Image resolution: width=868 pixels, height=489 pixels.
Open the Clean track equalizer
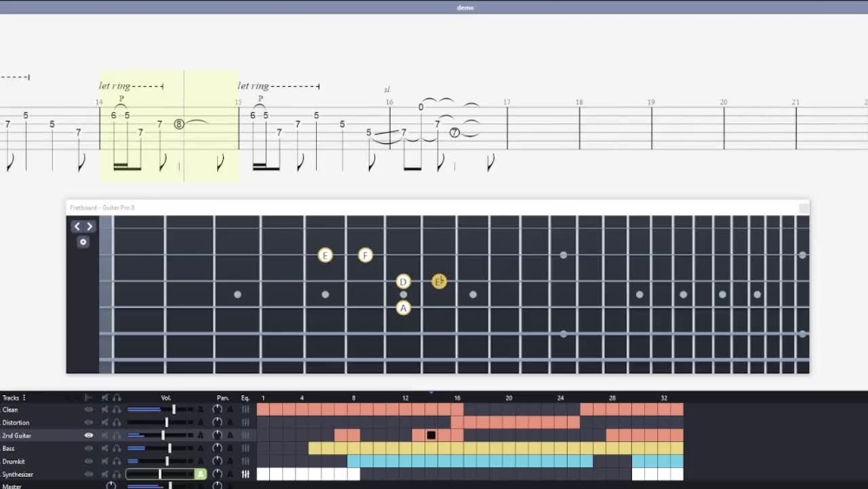click(x=246, y=410)
